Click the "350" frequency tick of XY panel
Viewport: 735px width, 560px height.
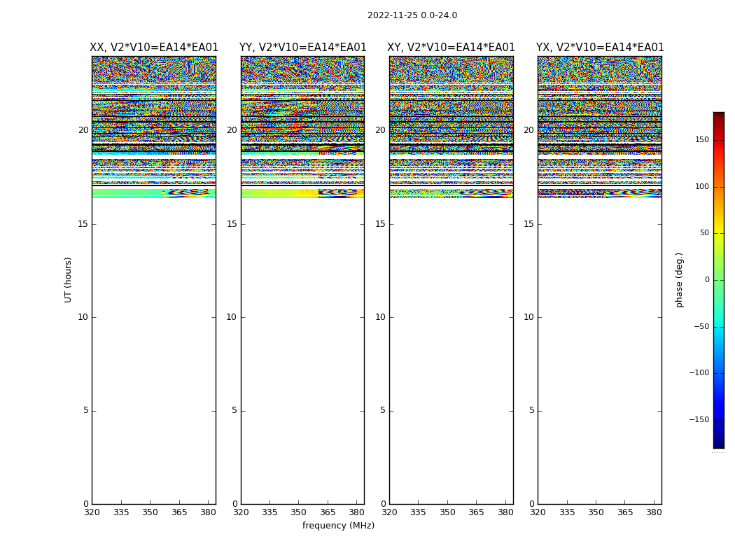[x=448, y=512]
